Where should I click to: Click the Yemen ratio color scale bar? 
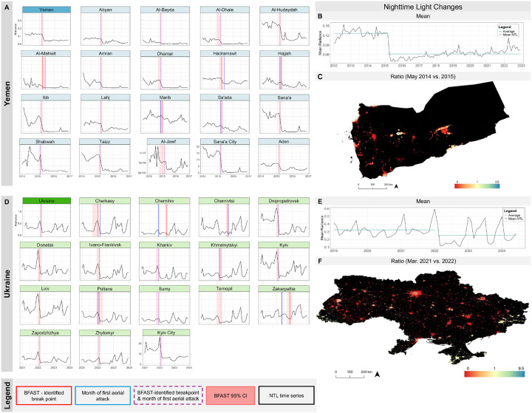477,186
